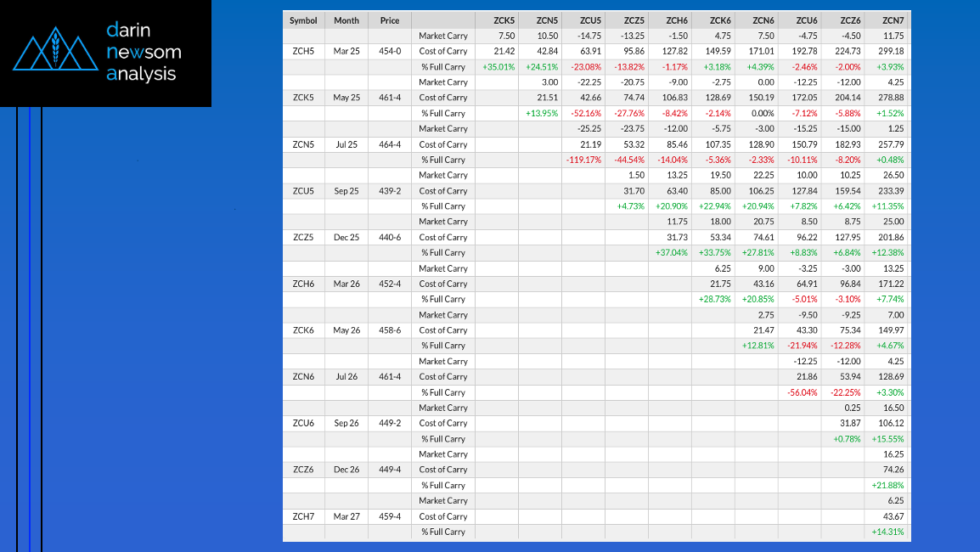
Task: Select the -119.17% full carry value
Action: pyautogui.click(x=583, y=160)
